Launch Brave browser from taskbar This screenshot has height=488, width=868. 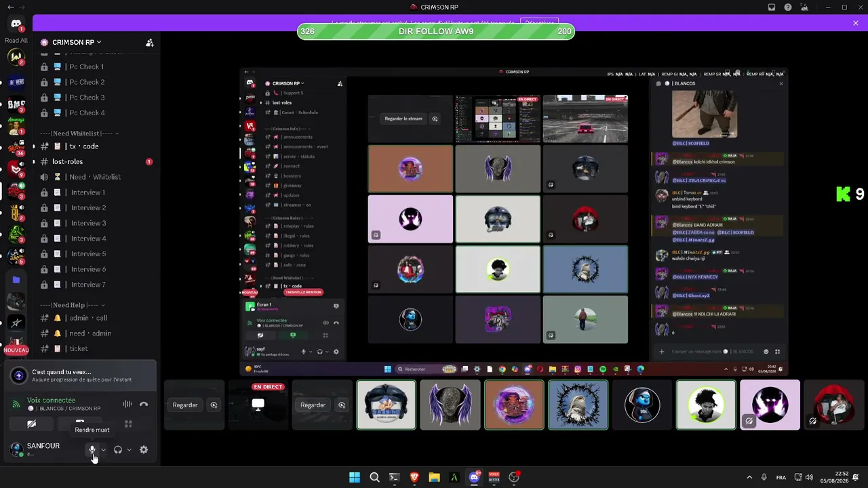point(414,477)
